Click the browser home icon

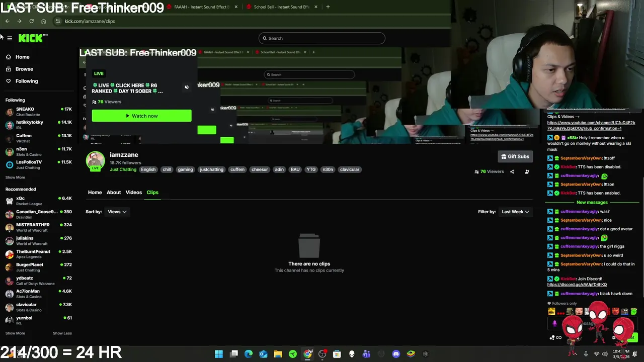click(x=43, y=21)
